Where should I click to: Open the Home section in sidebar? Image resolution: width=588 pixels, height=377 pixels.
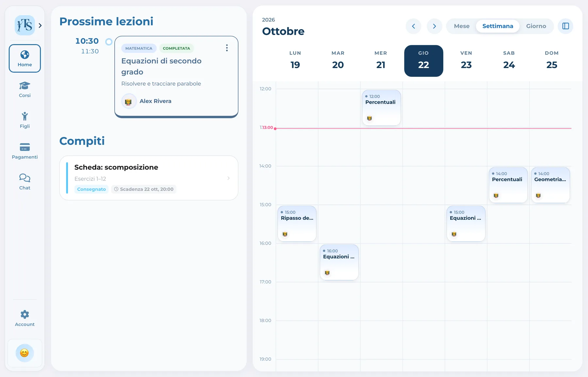(x=25, y=58)
